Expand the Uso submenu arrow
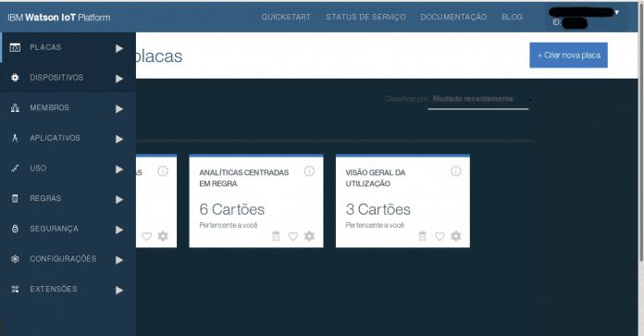644x336 pixels. [119, 169]
